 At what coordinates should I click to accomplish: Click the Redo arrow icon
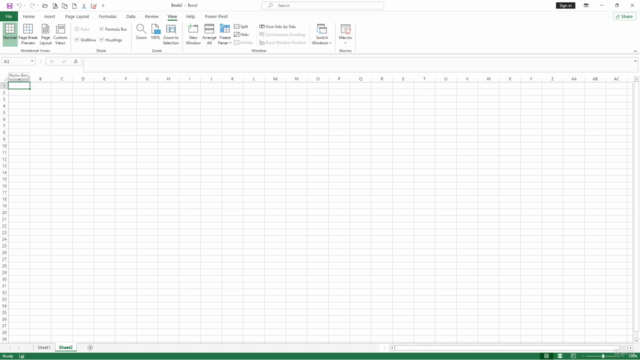32,6
